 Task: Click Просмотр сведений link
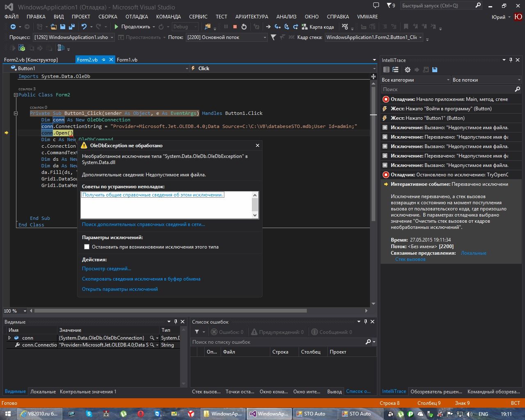107,269
